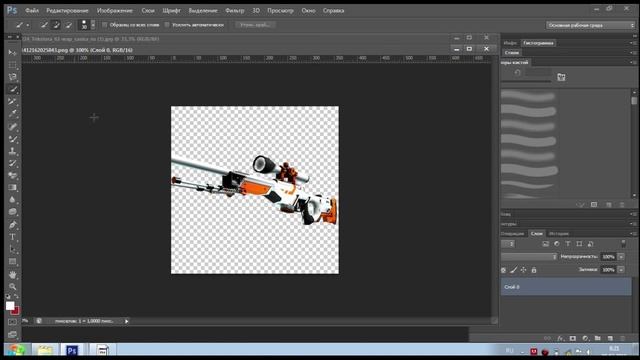Screen dimensions: 640x360
Task: Select the Healing Brush tool
Action: pos(13,127)
